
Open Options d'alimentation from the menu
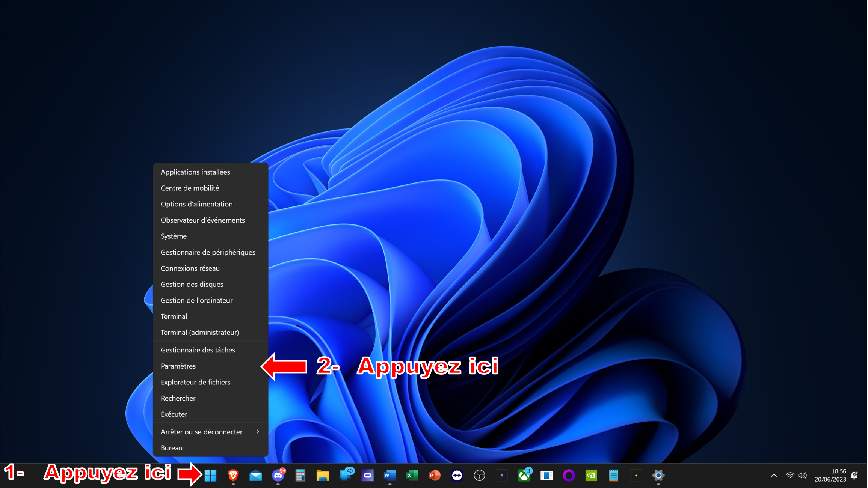tap(211, 204)
